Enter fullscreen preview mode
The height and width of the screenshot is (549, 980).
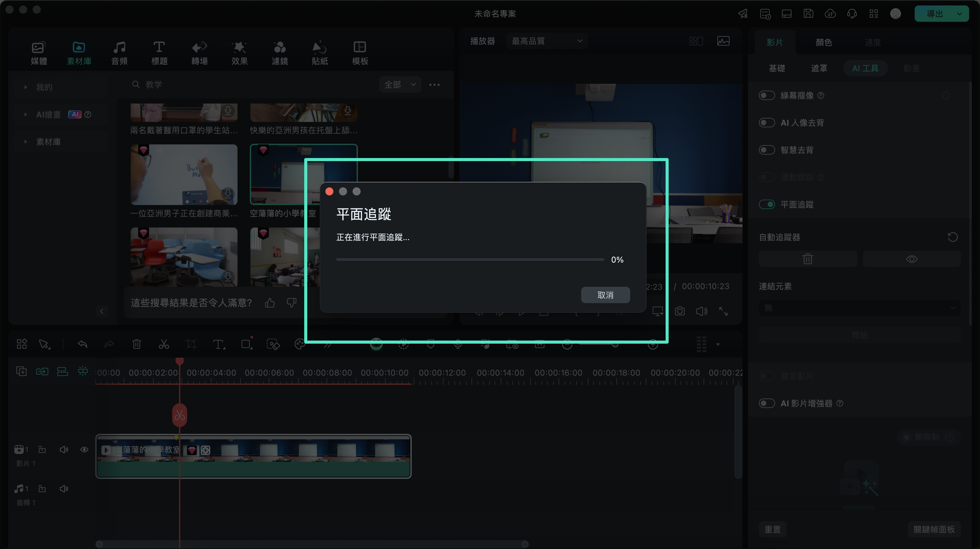(x=723, y=311)
